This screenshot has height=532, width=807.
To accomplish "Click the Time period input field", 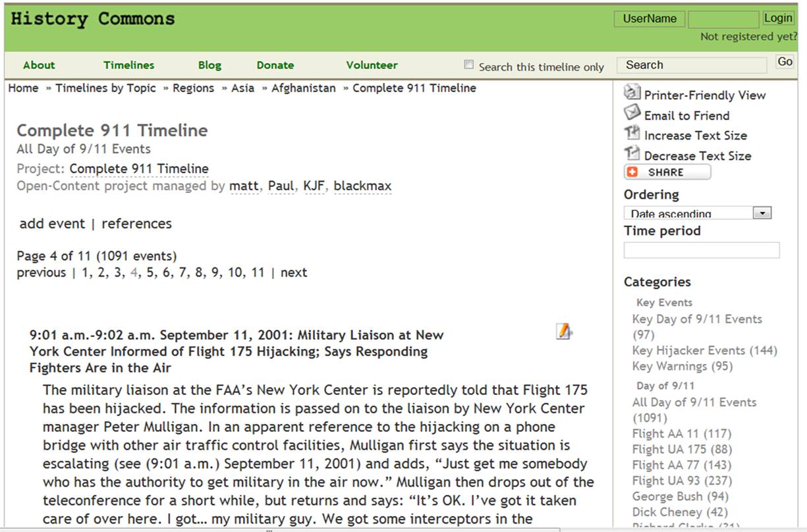I will pos(701,250).
